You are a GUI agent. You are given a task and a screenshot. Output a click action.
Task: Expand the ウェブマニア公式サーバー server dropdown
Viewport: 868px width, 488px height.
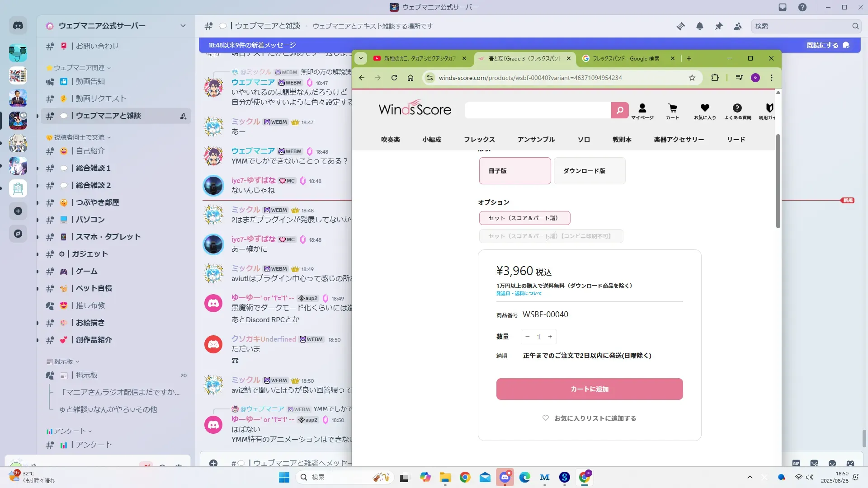click(x=183, y=26)
